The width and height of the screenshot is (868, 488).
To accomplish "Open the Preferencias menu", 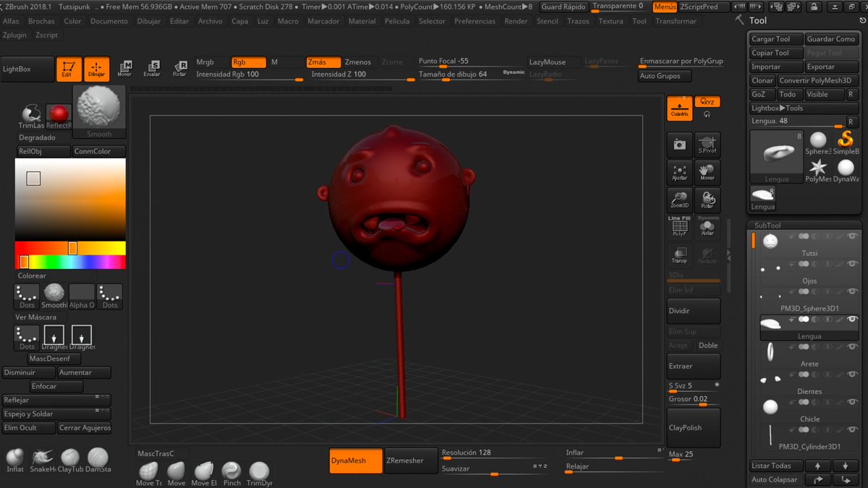I will (475, 22).
